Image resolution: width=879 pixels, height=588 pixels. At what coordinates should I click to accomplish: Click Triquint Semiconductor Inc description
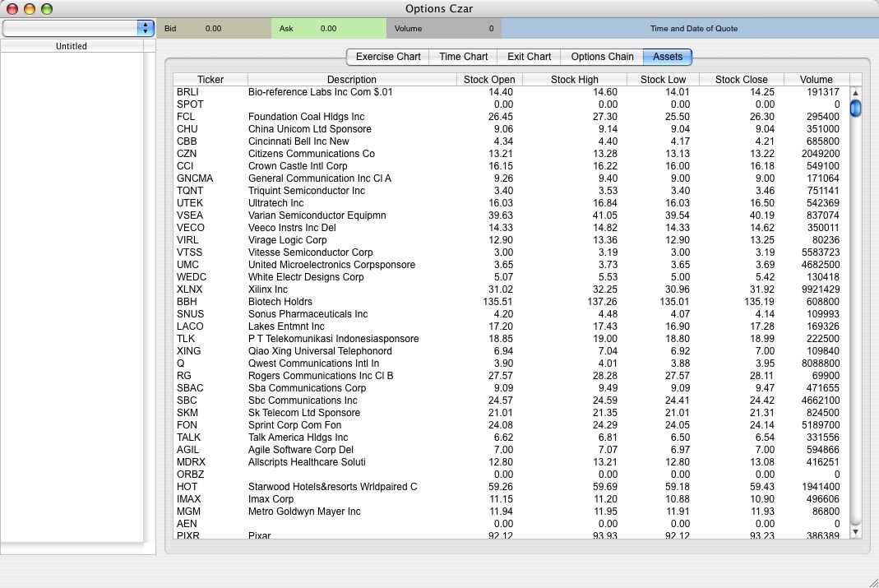coord(306,191)
